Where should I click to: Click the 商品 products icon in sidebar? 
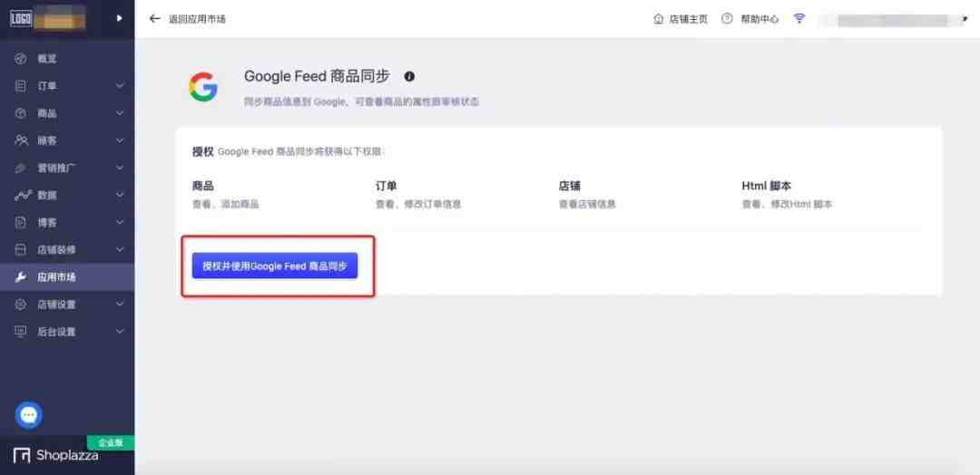(x=21, y=113)
